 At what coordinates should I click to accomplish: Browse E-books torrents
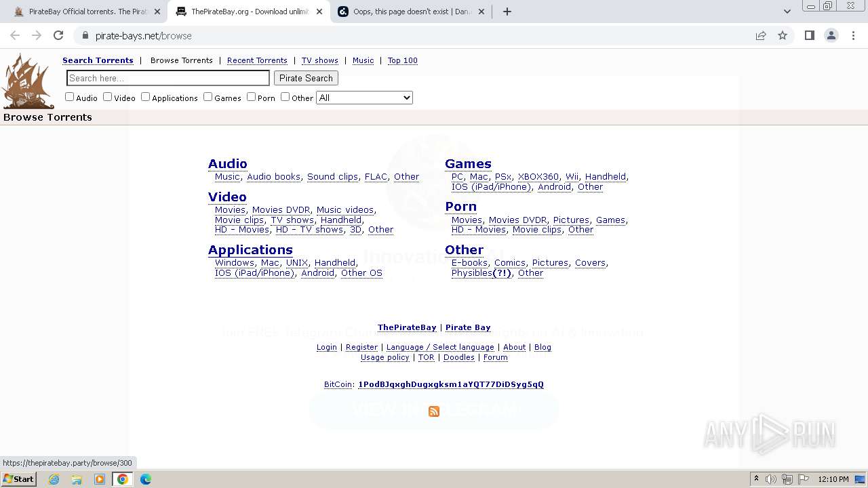pos(469,262)
